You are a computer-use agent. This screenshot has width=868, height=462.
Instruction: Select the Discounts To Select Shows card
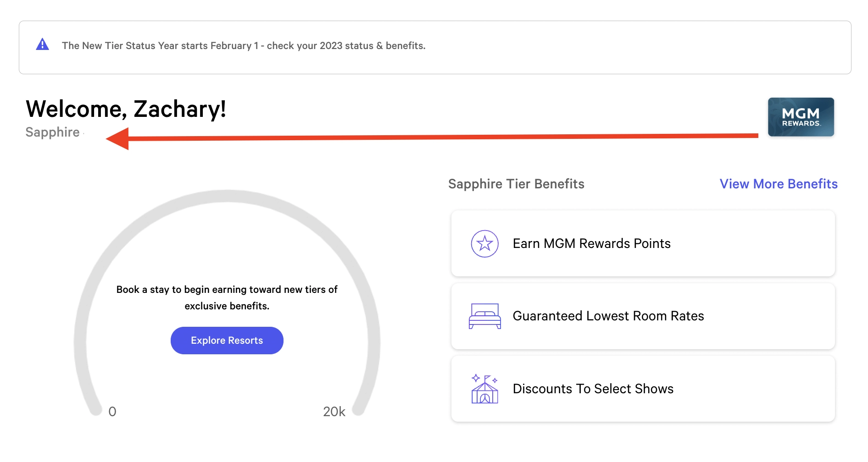[643, 389]
